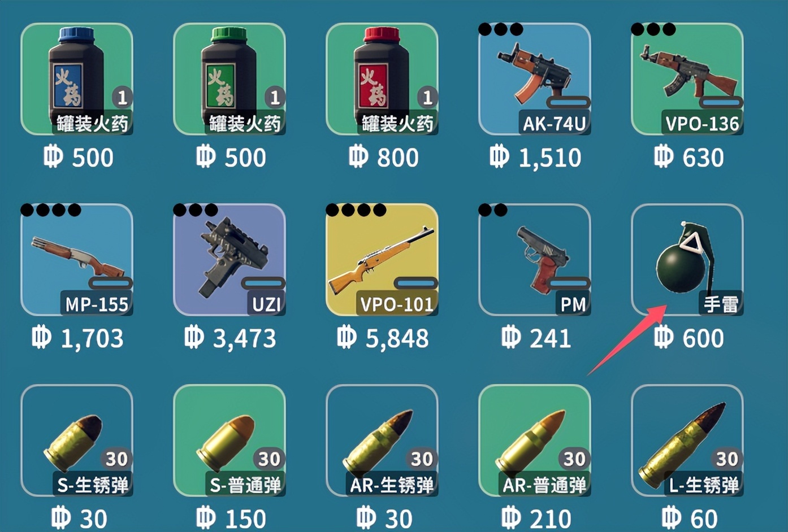Image resolution: width=788 pixels, height=532 pixels.
Task: Select the PM pistol item
Action: [535, 260]
